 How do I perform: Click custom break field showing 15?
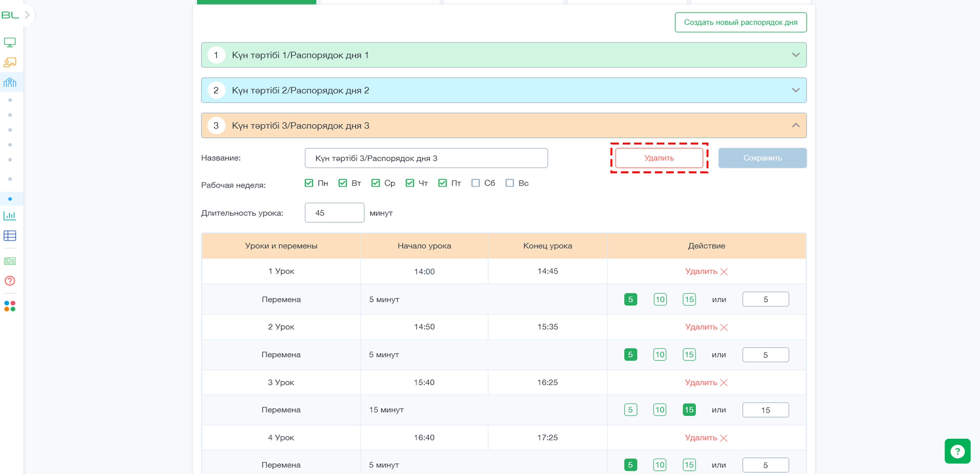pyautogui.click(x=765, y=410)
